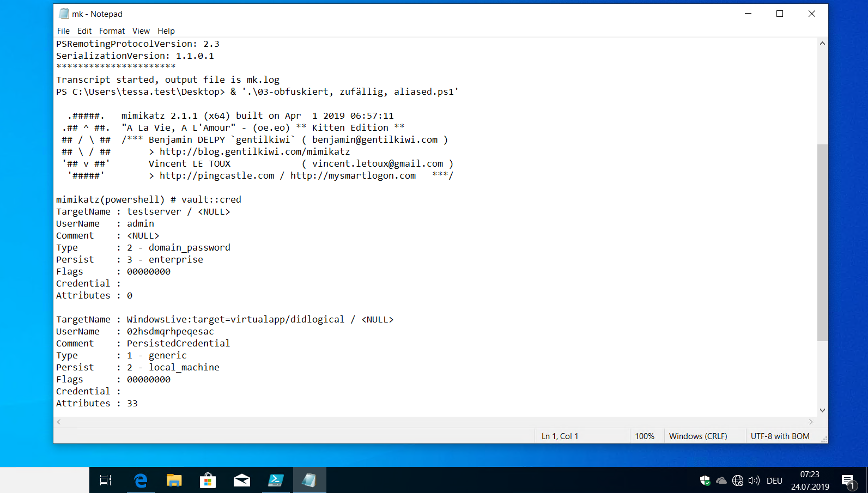Click the 'mimikatz 2.1.1 (x64)' banner line
This screenshot has width=868, height=493.
257,115
